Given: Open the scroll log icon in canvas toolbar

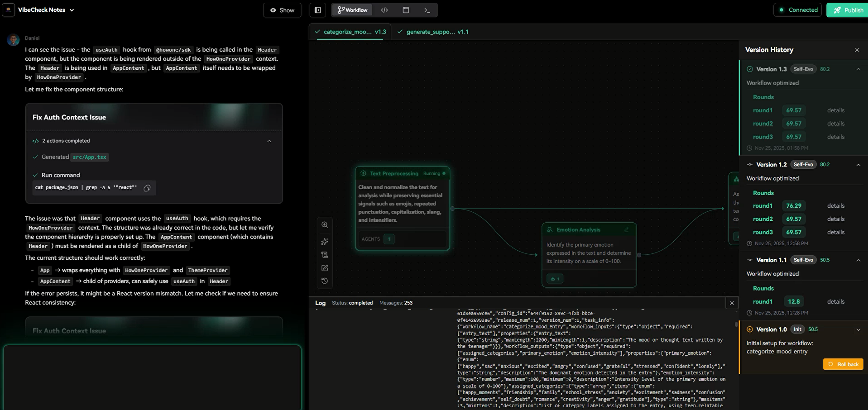Looking at the screenshot, I should click(x=325, y=255).
